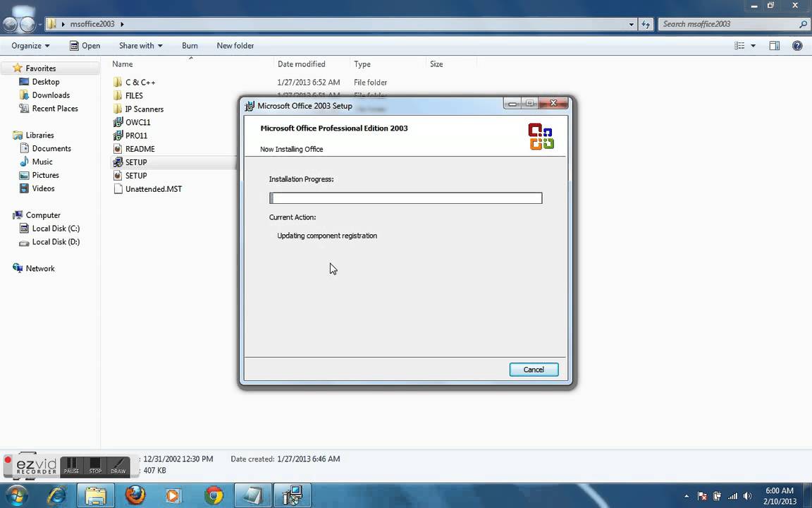Screen dimensions: 812x508
Task: Open Local Disk (D:)
Action: 49,242
